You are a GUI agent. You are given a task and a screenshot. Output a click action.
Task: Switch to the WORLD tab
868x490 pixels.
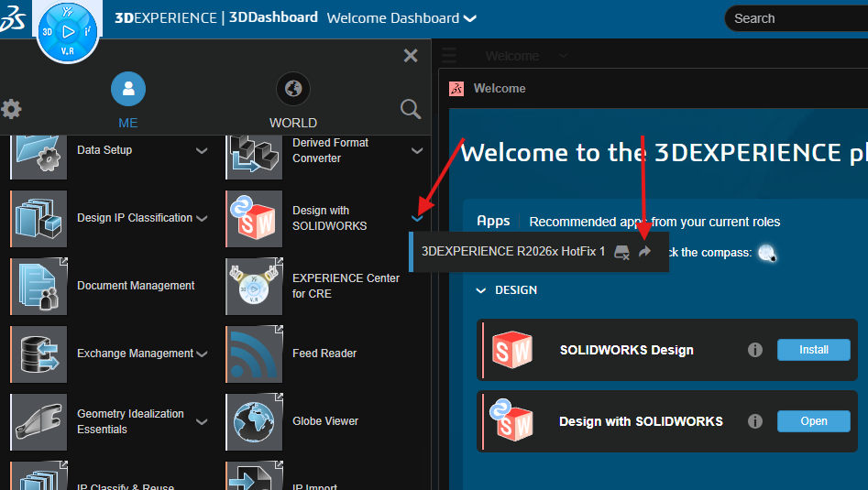tap(293, 101)
